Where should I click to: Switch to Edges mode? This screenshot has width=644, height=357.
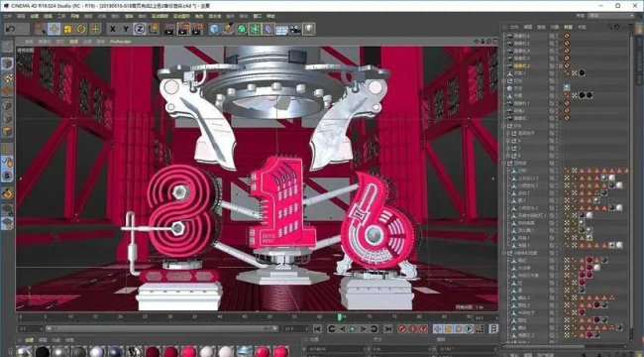7,118
